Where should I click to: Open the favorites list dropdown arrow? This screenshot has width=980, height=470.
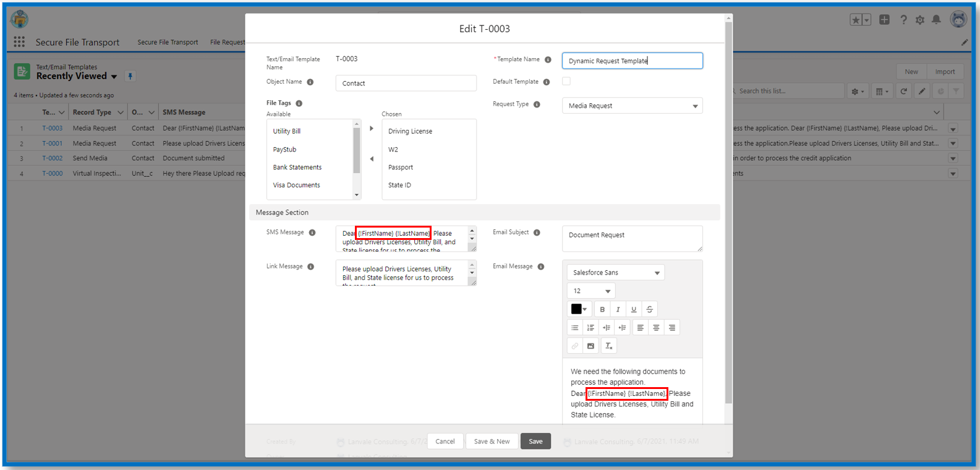tap(867, 20)
